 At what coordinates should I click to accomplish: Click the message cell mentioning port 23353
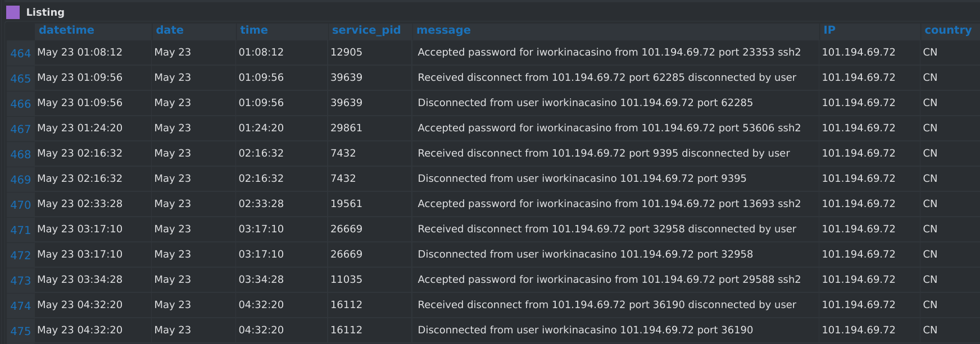[609, 52]
